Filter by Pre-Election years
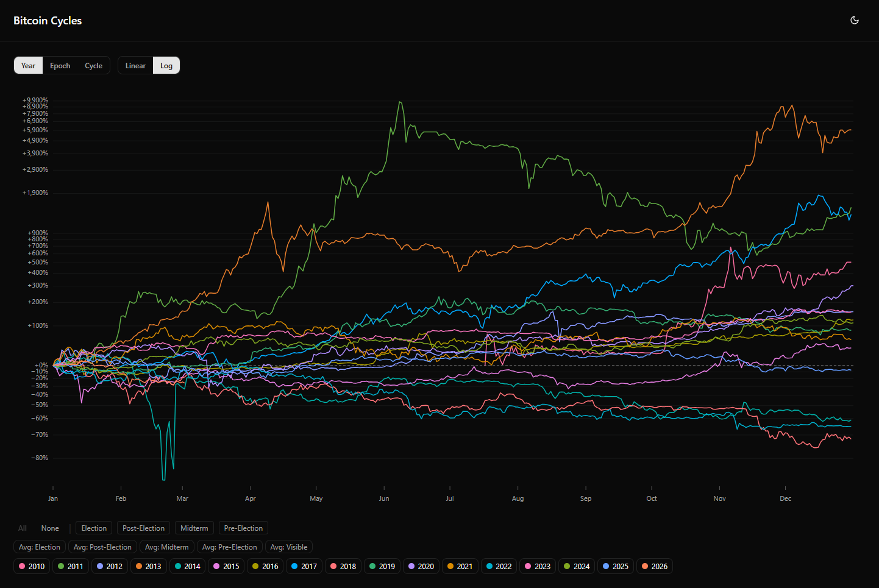The width and height of the screenshot is (879, 588). click(243, 528)
